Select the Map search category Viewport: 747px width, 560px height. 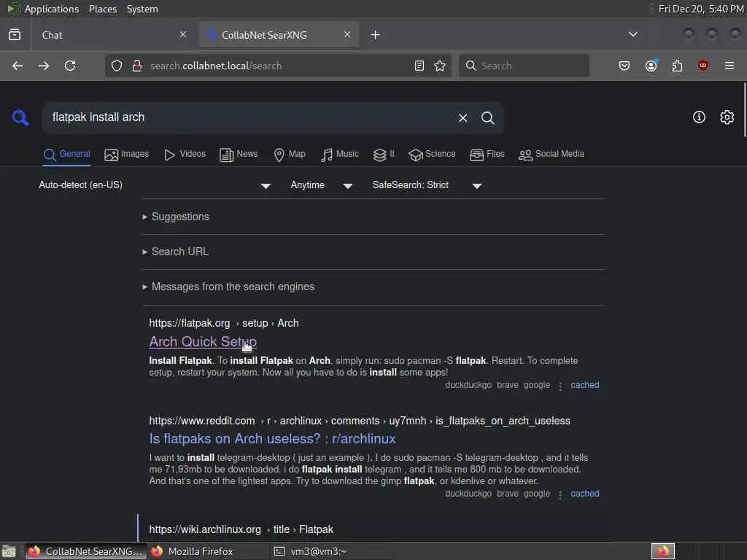[290, 155]
